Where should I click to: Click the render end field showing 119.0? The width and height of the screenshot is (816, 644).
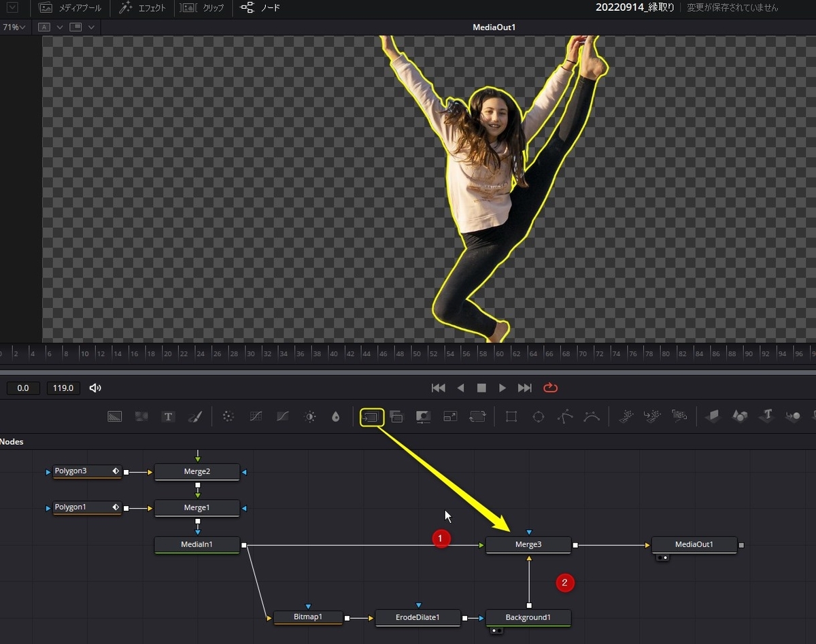63,388
